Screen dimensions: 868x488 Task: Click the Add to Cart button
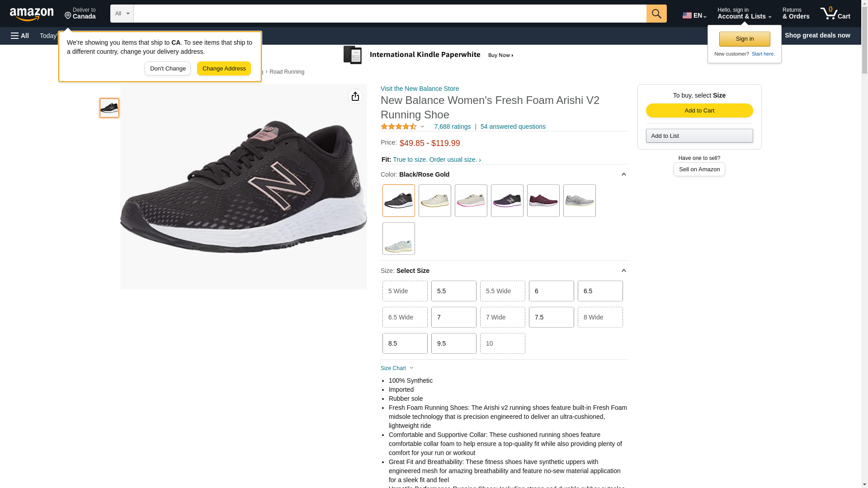(x=699, y=111)
